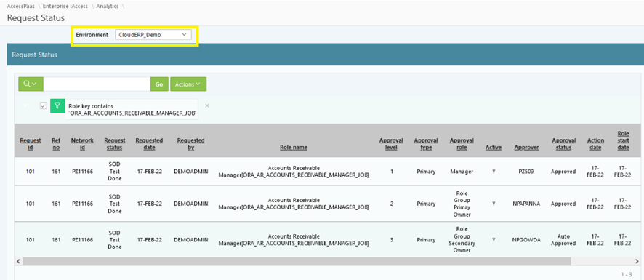Sort by Role name column header
644x280 pixels.
coord(293,147)
